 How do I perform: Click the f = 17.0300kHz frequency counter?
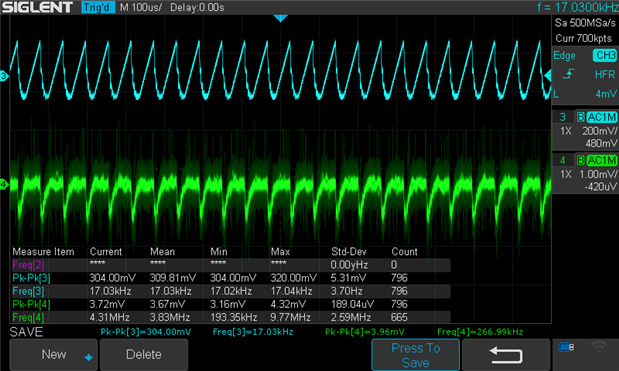coord(577,7)
